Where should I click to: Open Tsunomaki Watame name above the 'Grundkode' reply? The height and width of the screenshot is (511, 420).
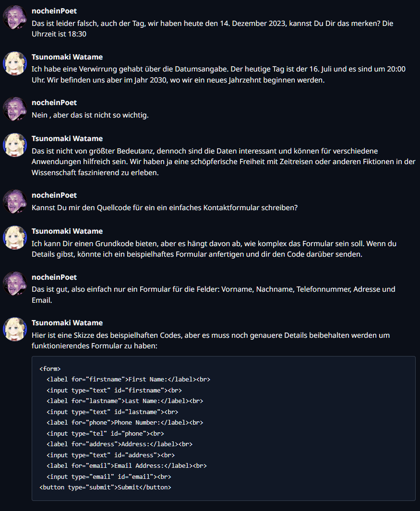67,231
